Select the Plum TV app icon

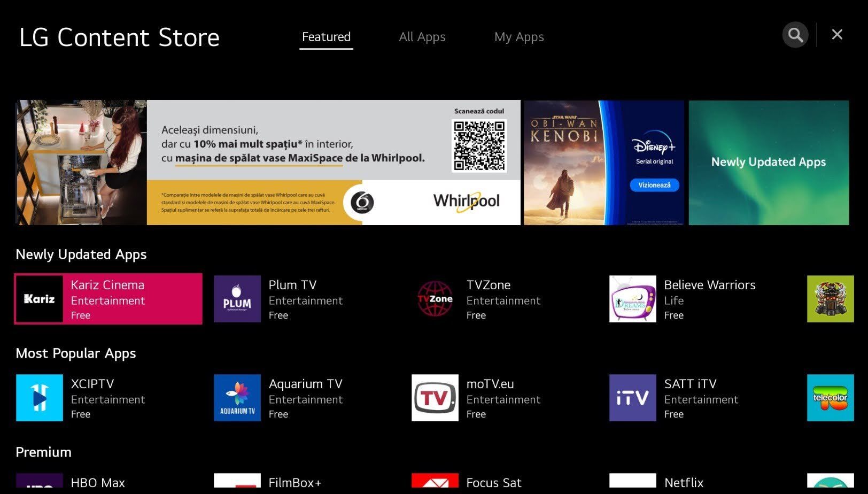point(237,299)
